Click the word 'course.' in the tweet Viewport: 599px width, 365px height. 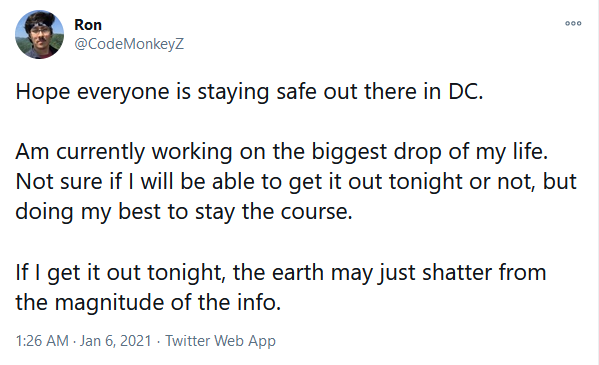tap(316, 213)
